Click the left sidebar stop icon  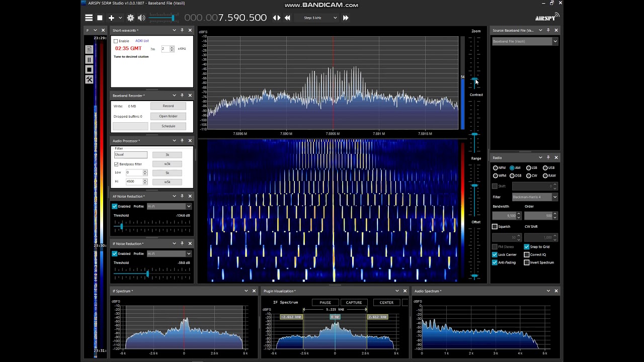[89, 70]
